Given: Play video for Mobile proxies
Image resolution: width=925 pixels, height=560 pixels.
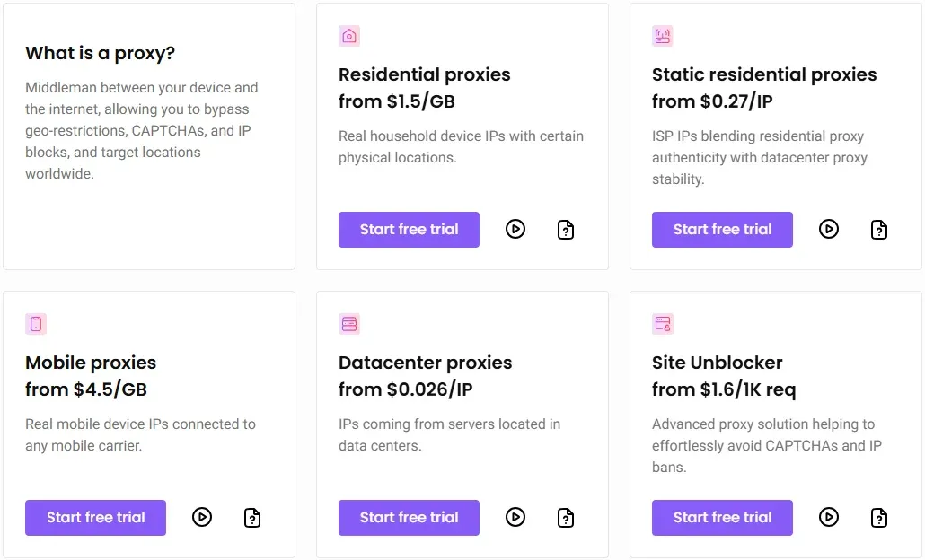Looking at the screenshot, I should pyautogui.click(x=202, y=517).
